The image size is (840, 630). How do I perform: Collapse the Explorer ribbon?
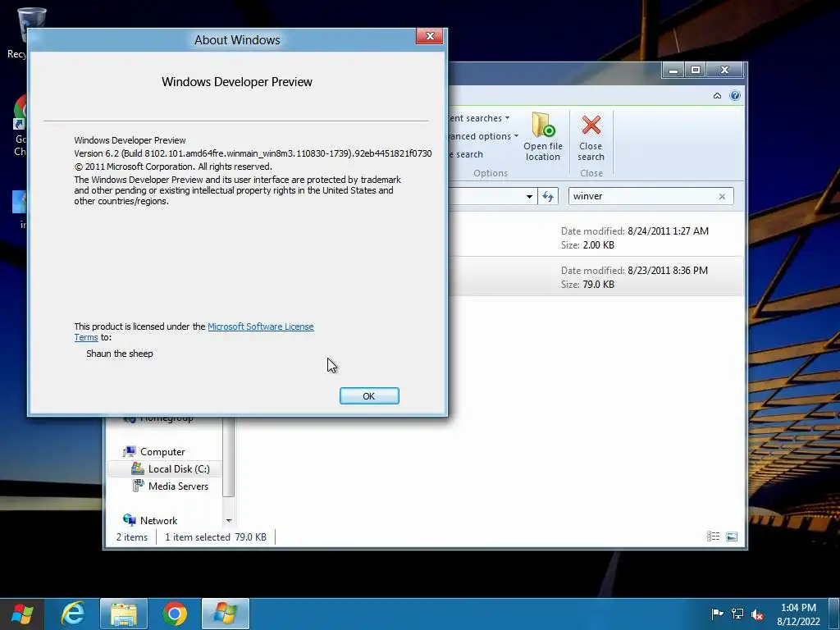(x=717, y=96)
